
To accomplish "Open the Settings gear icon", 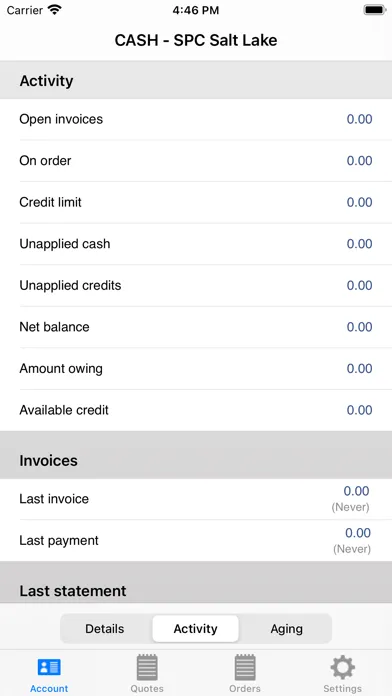I will click(x=342, y=667).
